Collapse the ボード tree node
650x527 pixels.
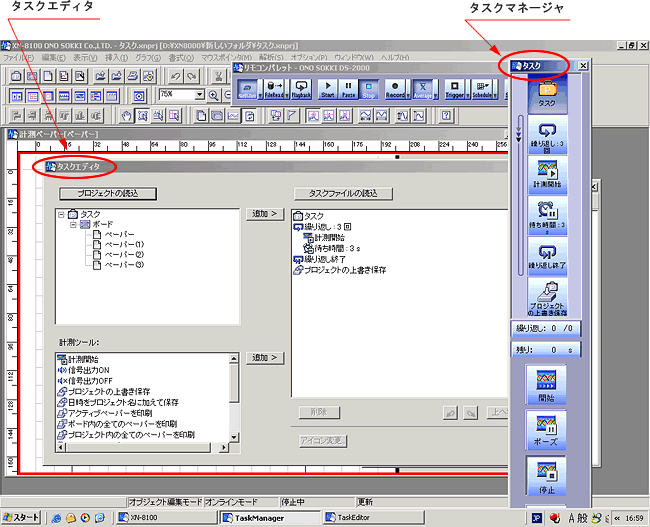(74, 225)
